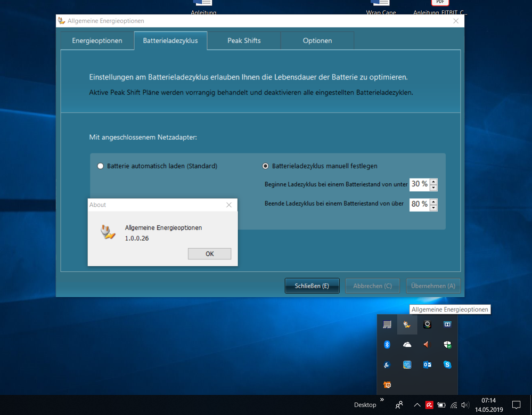Switch to the Energieoptionen tab
This screenshot has width=532, height=415.
(97, 41)
